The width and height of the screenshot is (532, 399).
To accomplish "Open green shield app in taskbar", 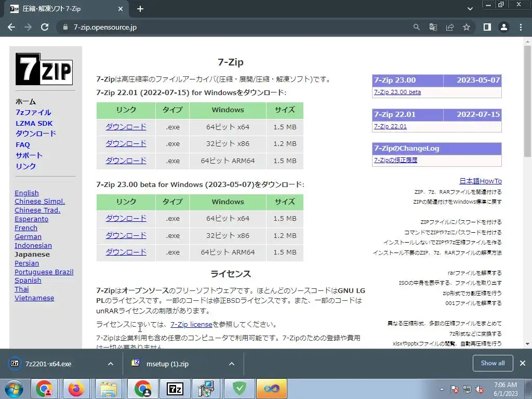I will [240, 389].
